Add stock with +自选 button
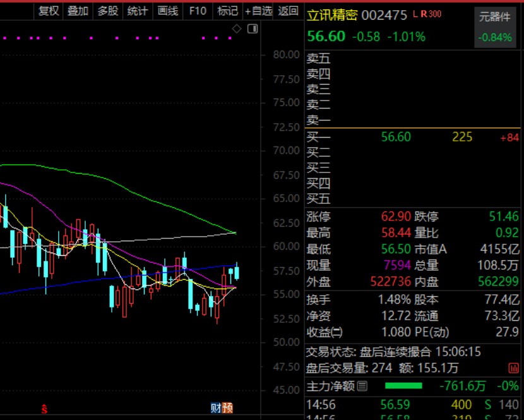Image resolution: width=524 pixels, height=420 pixels. [x=258, y=11]
